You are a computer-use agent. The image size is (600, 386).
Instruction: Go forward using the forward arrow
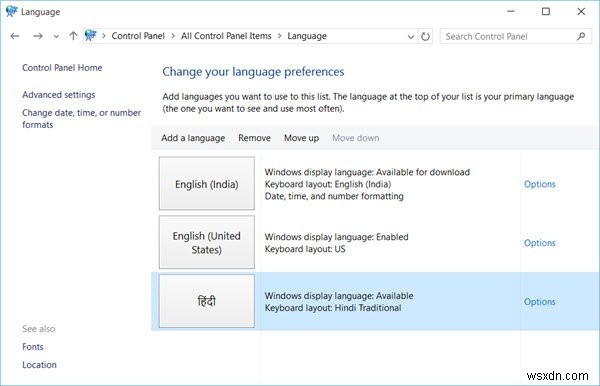tap(38, 36)
